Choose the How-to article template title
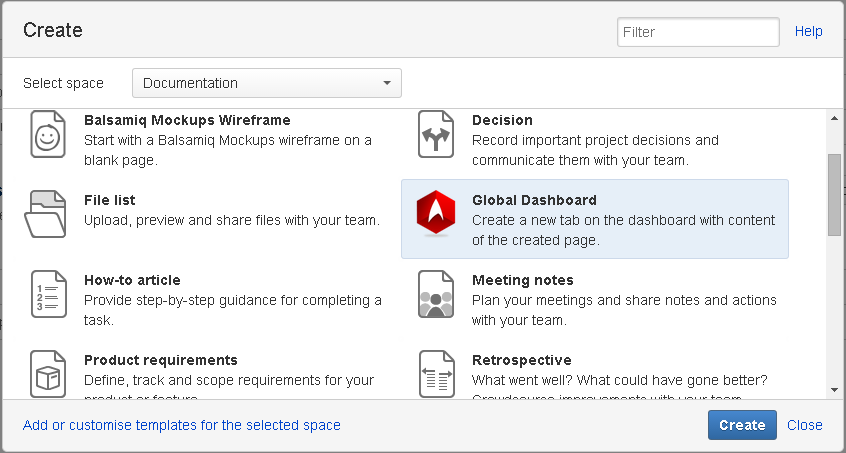The image size is (846, 453). click(x=132, y=280)
